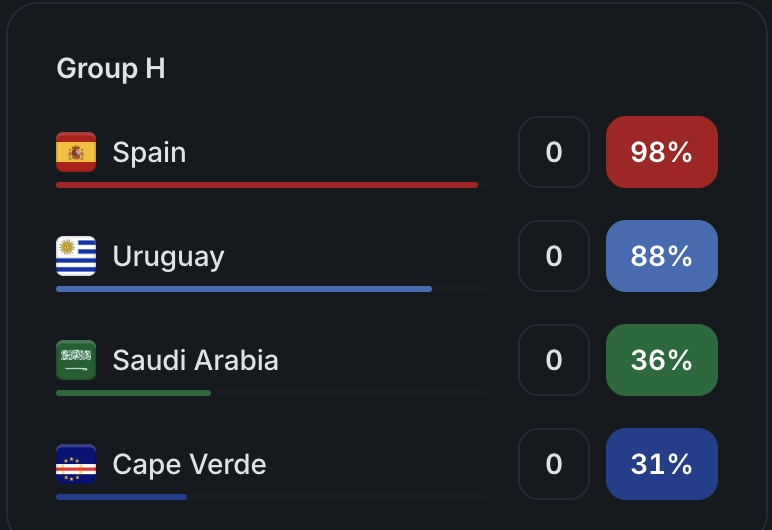Click the Cape Verde flag icon
Image resolution: width=772 pixels, height=530 pixels.
[x=76, y=464]
